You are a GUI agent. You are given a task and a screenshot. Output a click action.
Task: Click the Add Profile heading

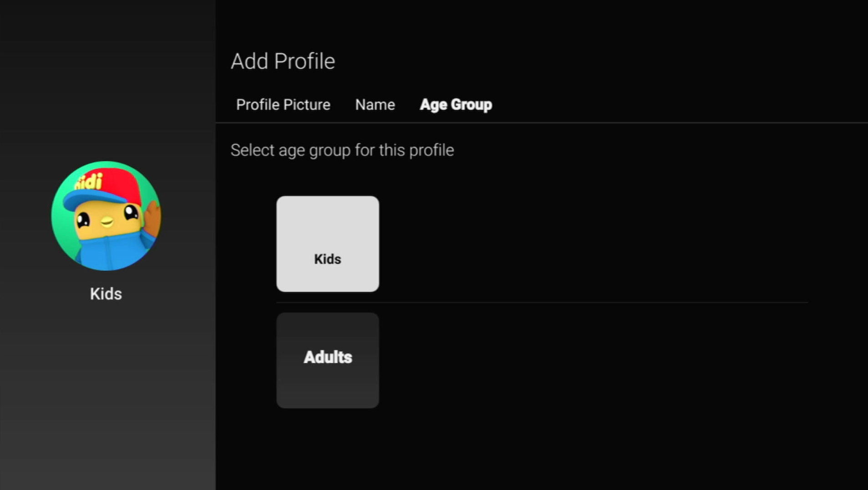point(283,61)
